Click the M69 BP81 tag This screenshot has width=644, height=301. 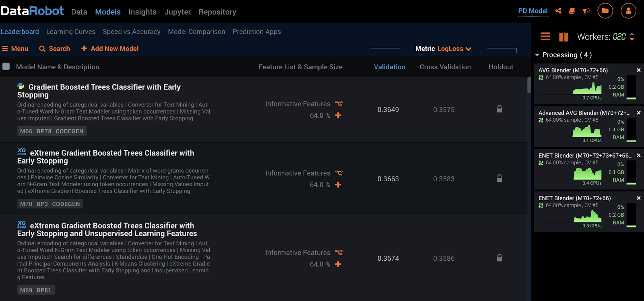pos(36,290)
